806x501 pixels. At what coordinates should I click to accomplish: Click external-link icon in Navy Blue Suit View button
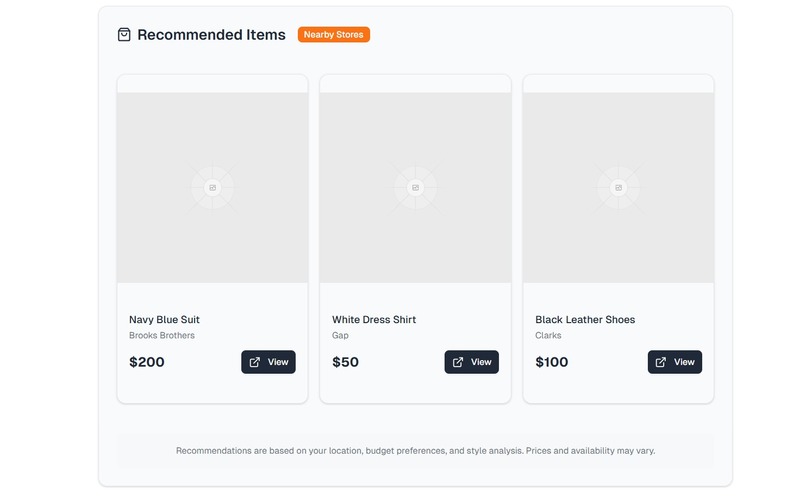tap(255, 362)
